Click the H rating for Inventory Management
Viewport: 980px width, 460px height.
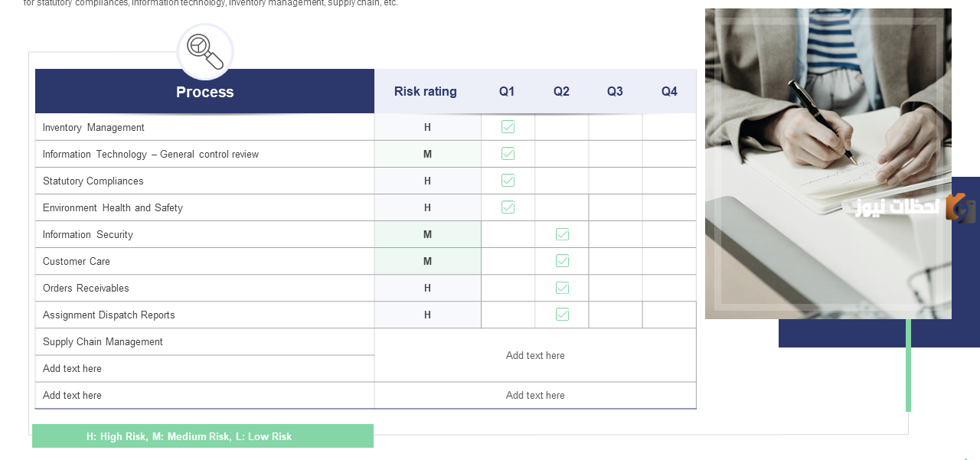[x=427, y=127]
